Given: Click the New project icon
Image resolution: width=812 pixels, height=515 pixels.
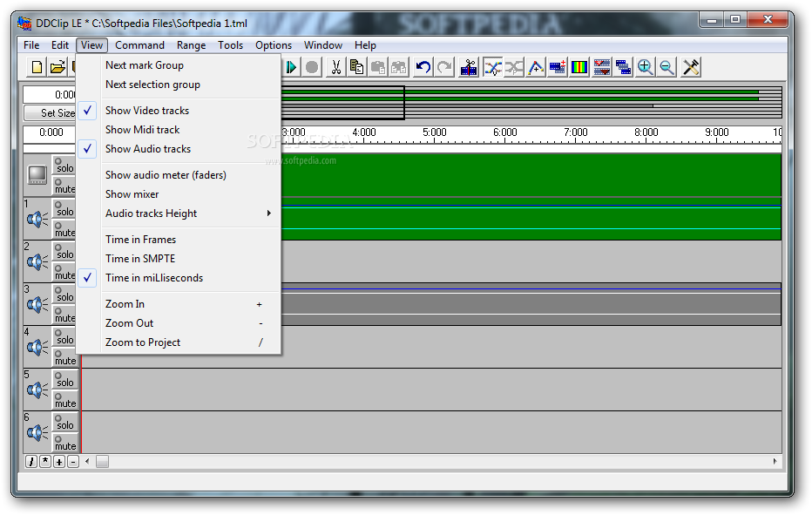Looking at the screenshot, I should (x=37, y=67).
